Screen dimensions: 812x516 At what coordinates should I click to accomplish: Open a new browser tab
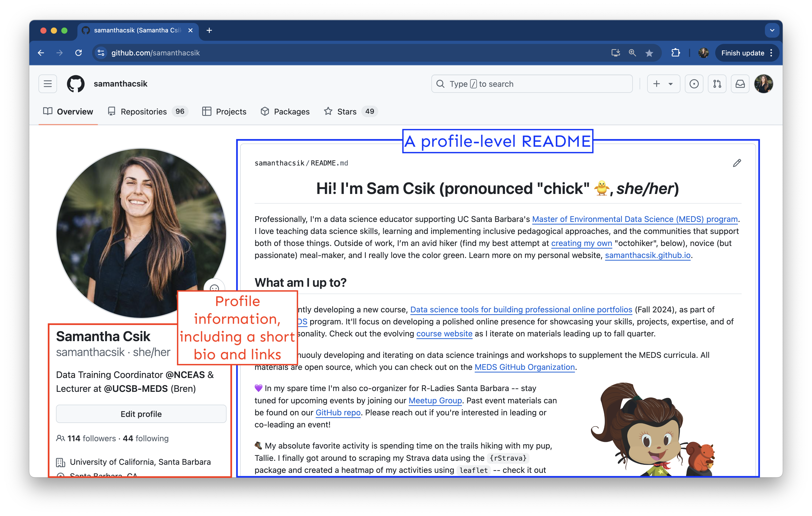pyautogui.click(x=209, y=30)
